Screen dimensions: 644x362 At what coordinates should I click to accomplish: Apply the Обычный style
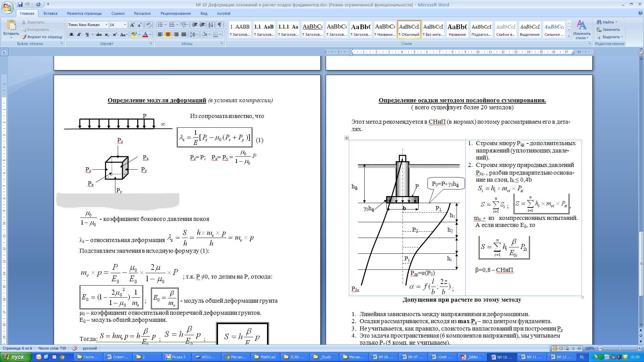tap(409, 29)
